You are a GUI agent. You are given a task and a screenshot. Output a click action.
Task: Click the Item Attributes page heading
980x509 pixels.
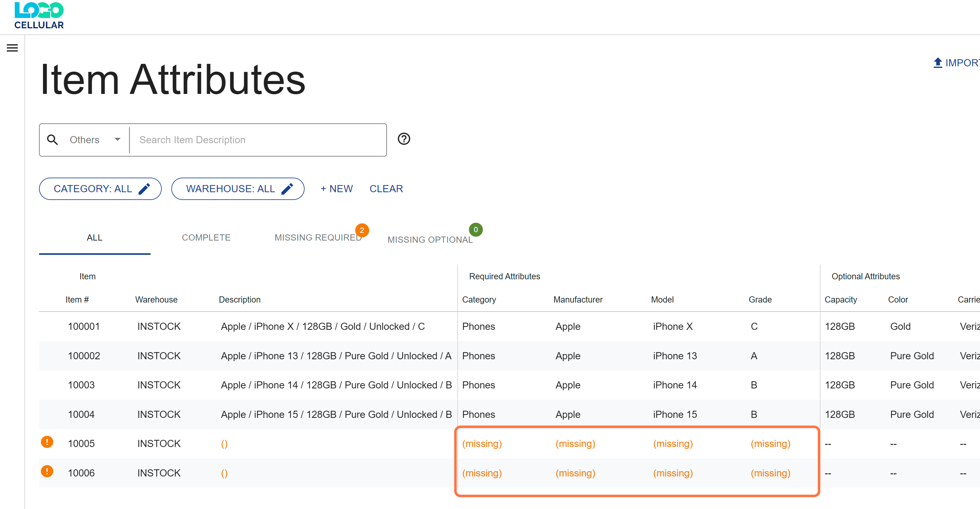point(173,80)
